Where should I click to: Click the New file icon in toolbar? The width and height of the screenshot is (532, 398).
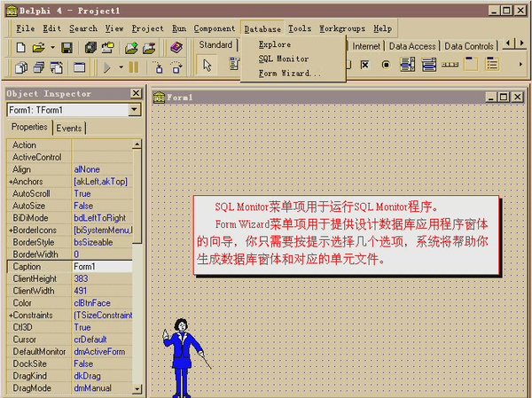pos(18,46)
